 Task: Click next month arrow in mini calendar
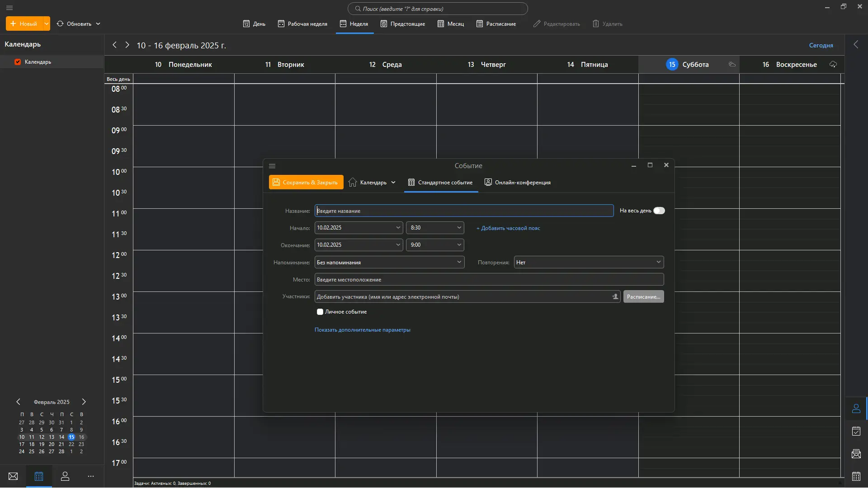[84, 402]
